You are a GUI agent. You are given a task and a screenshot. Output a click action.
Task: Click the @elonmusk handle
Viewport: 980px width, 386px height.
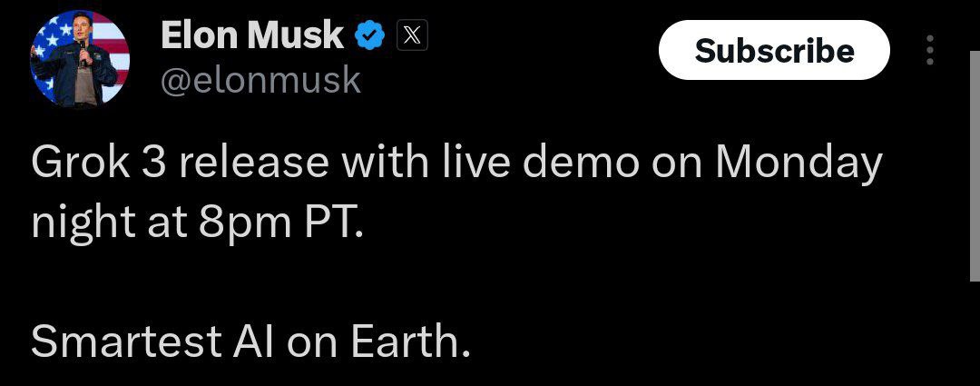pos(260,80)
